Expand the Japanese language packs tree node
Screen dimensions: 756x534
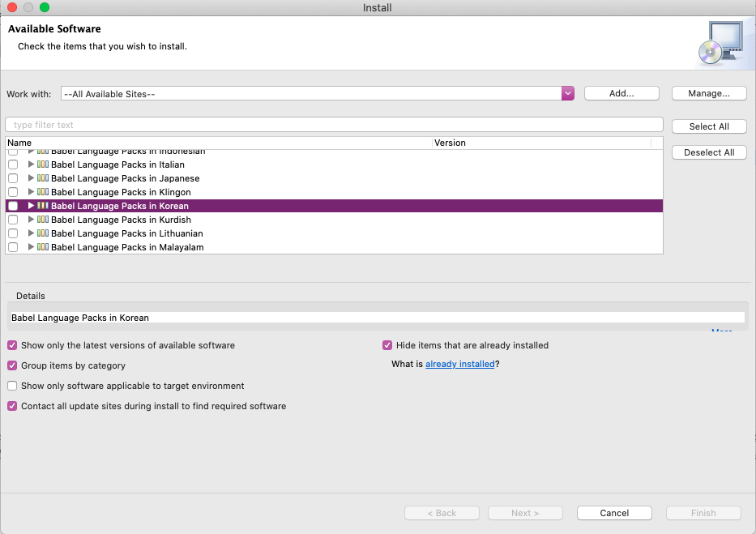point(31,177)
